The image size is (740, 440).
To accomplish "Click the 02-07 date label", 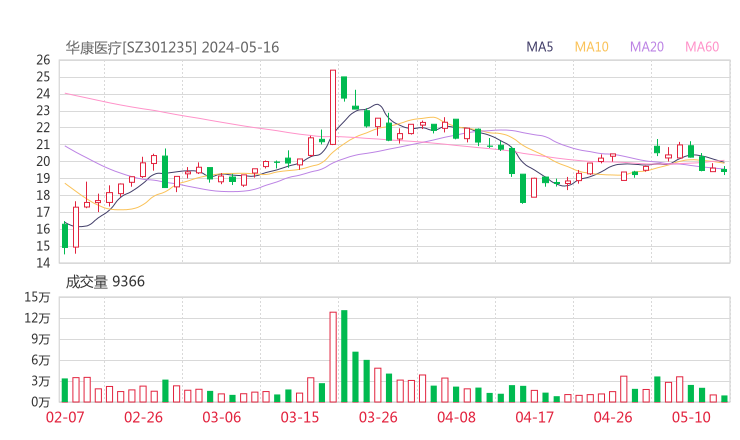I will pos(65,417).
